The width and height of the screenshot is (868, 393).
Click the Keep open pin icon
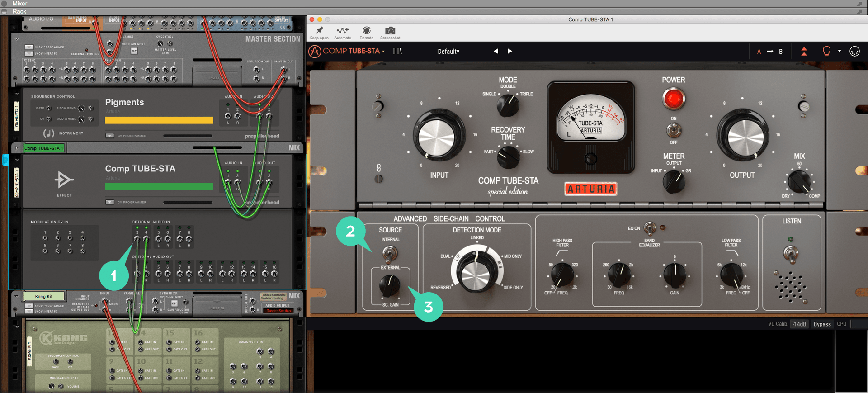319,30
